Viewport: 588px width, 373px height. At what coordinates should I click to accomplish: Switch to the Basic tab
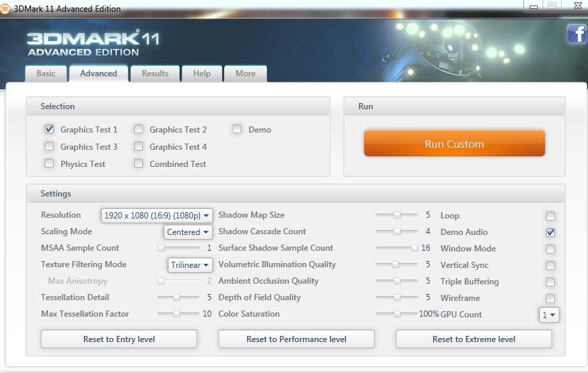point(46,74)
